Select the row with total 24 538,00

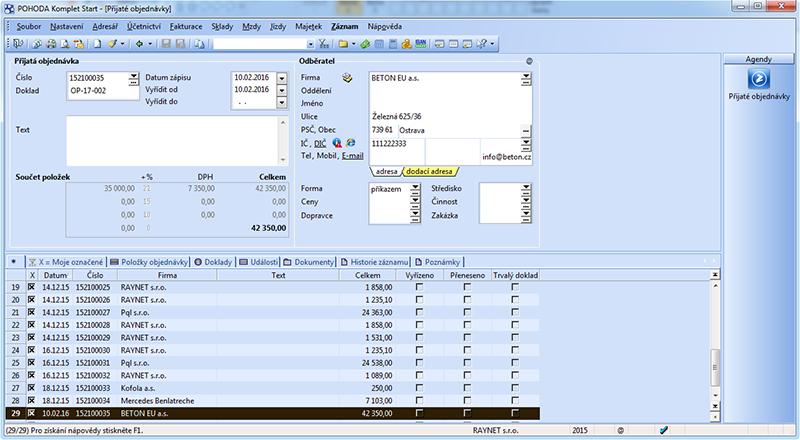272,363
